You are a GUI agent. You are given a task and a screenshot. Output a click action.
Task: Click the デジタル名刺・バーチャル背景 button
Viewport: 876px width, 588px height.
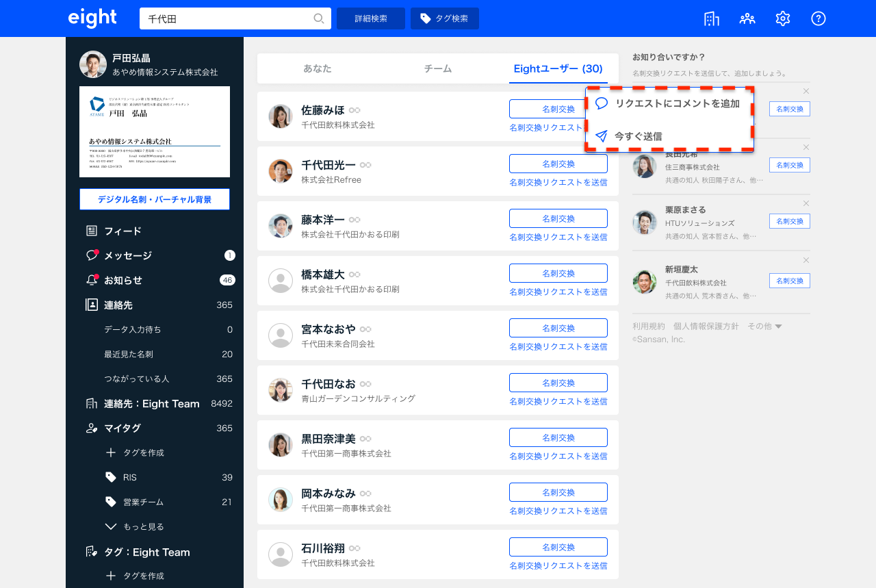pyautogui.click(x=154, y=199)
